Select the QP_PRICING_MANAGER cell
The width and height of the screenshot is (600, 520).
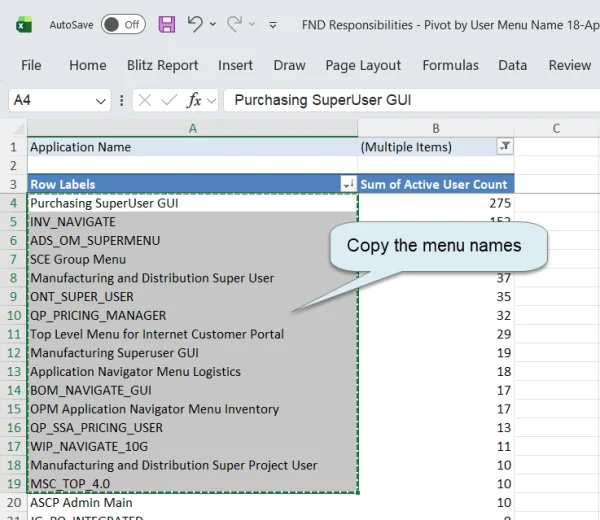point(192,316)
